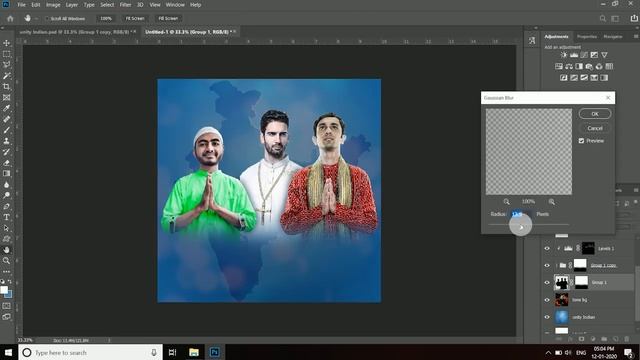
Task: Hide the Group 1 copy layer
Action: [547, 265]
